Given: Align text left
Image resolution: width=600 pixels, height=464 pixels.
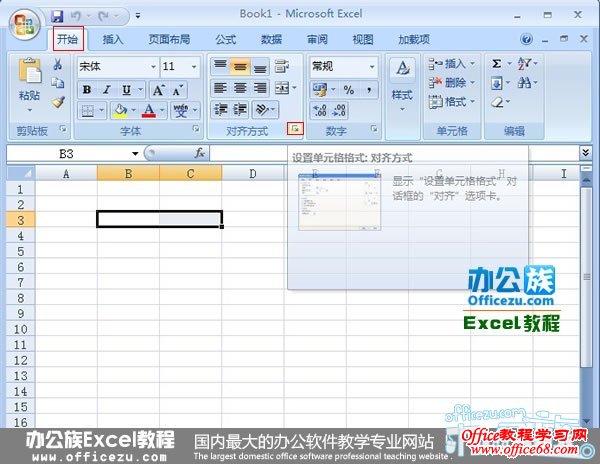Looking at the screenshot, I should point(220,88).
